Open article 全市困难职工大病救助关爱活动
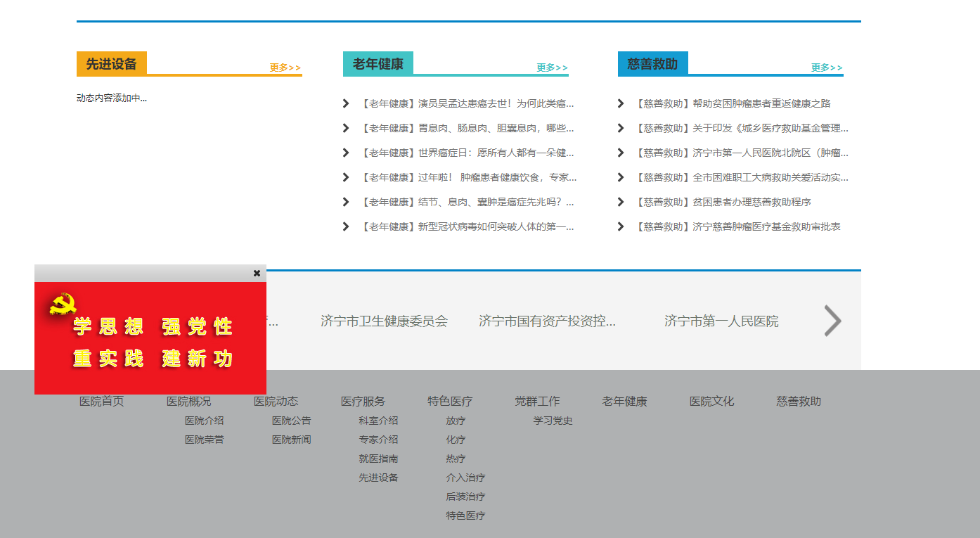 coord(742,177)
